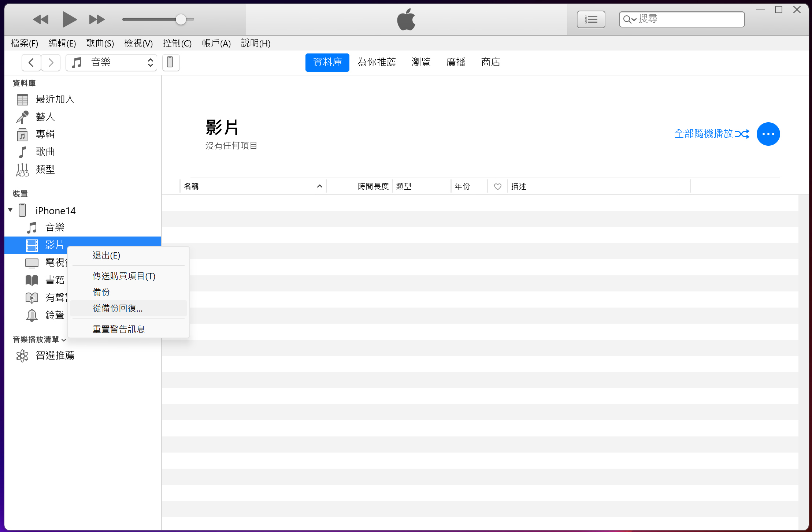The width and height of the screenshot is (812, 532).
Task: Open search options magnifier dropdown
Action: click(x=630, y=19)
